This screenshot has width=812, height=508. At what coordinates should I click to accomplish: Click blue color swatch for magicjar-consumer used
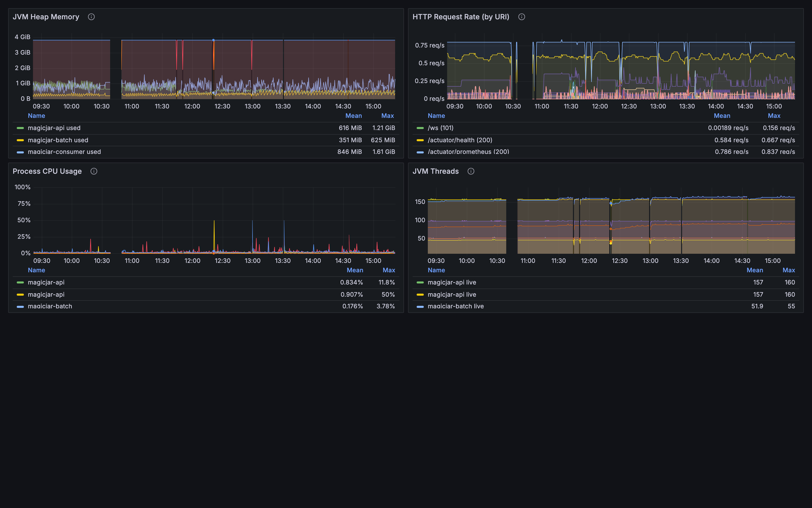click(x=20, y=152)
